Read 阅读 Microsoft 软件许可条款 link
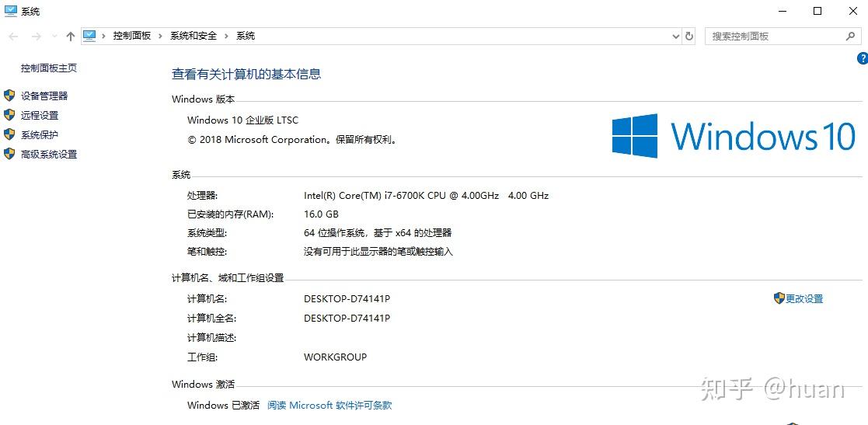The width and height of the screenshot is (868, 425). [x=329, y=405]
